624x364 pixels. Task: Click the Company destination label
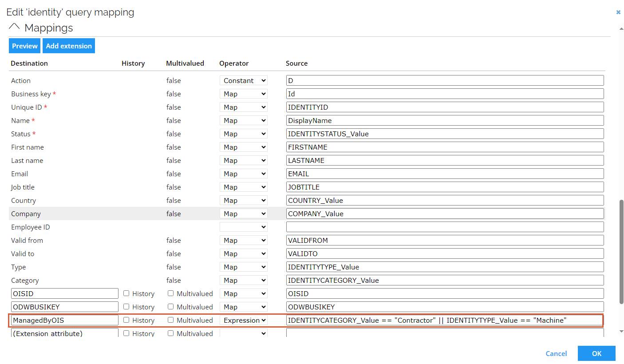pyautogui.click(x=26, y=214)
